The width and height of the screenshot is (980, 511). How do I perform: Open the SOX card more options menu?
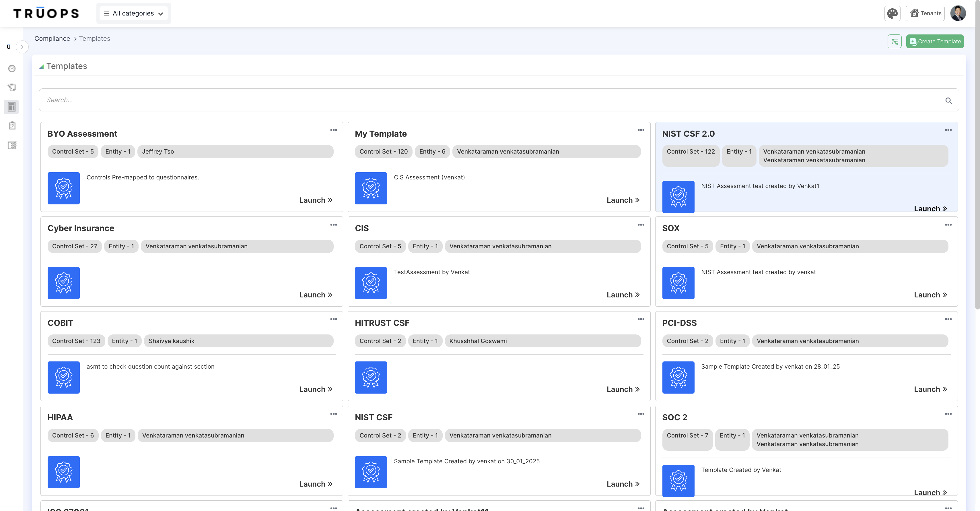pyautogui.click(x=948, y=225)
